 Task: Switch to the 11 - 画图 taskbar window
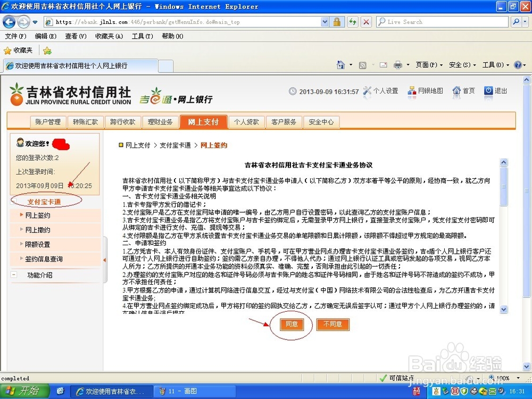(194, 391)
